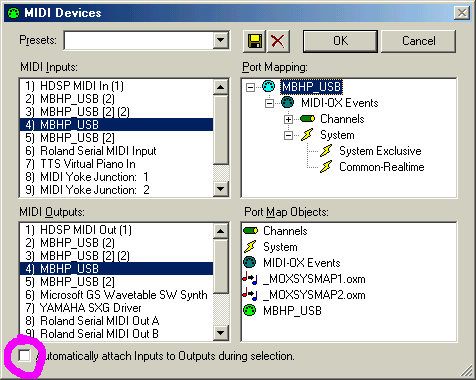Screen dimensions: 476x380
Task: Select input 5) MBHP_USB [2]
Action: (x=117, y=138)
